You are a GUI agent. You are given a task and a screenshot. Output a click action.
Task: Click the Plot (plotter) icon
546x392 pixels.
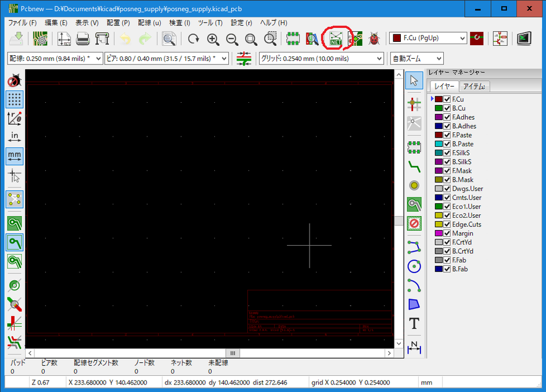coord(102,39)
